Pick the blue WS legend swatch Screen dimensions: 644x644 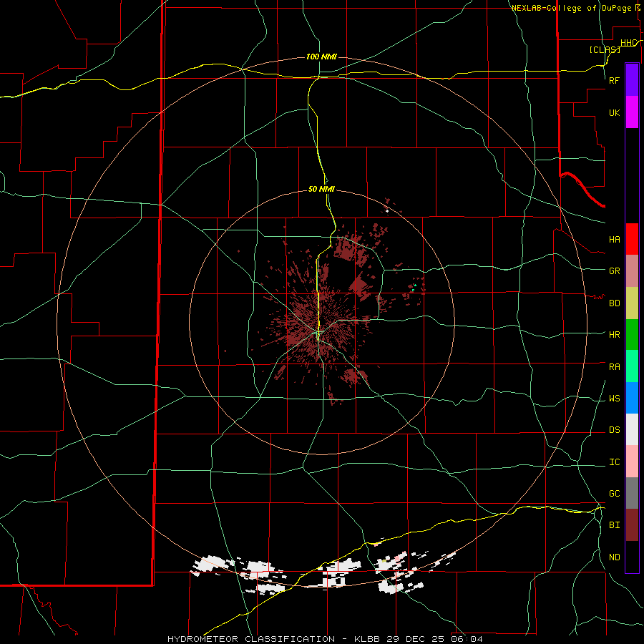click(x=632, y=398)
